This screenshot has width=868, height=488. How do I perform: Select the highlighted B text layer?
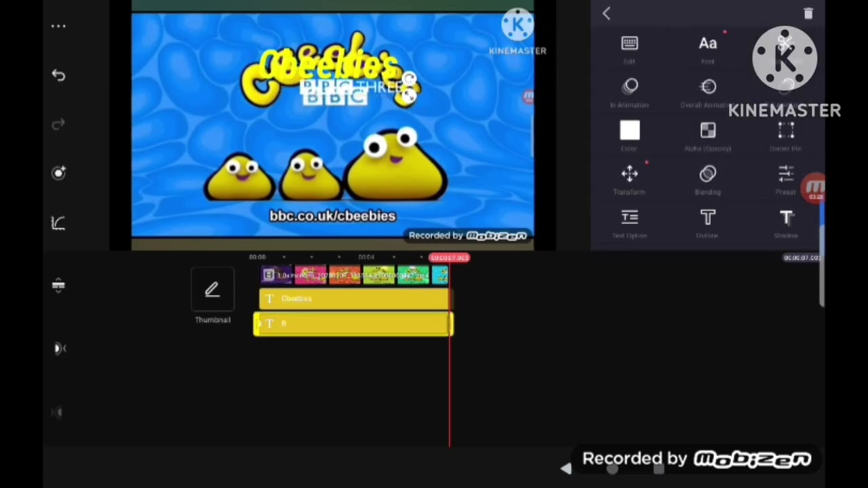tap(353, 324)
